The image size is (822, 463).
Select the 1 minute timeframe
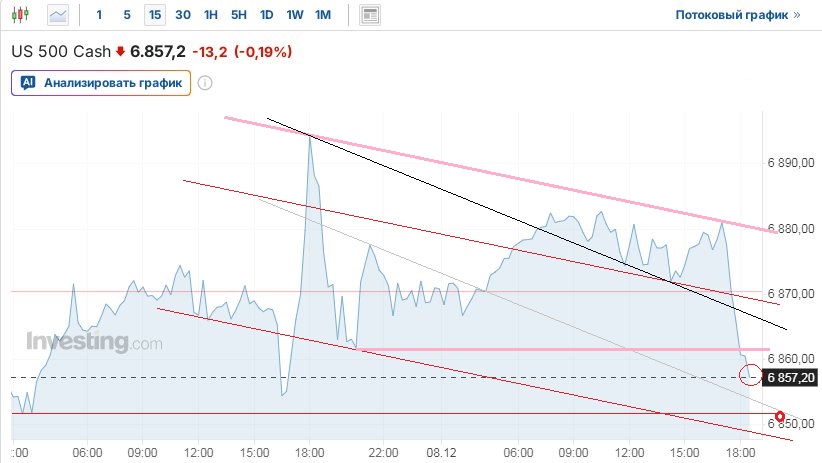pos(98,15)
